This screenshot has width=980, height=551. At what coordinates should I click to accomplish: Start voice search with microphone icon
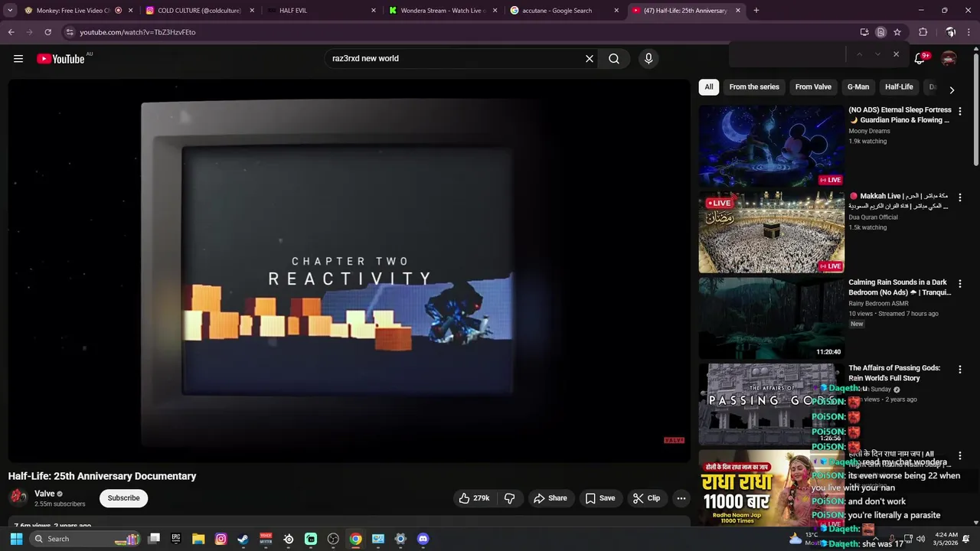tap(648, 59)
